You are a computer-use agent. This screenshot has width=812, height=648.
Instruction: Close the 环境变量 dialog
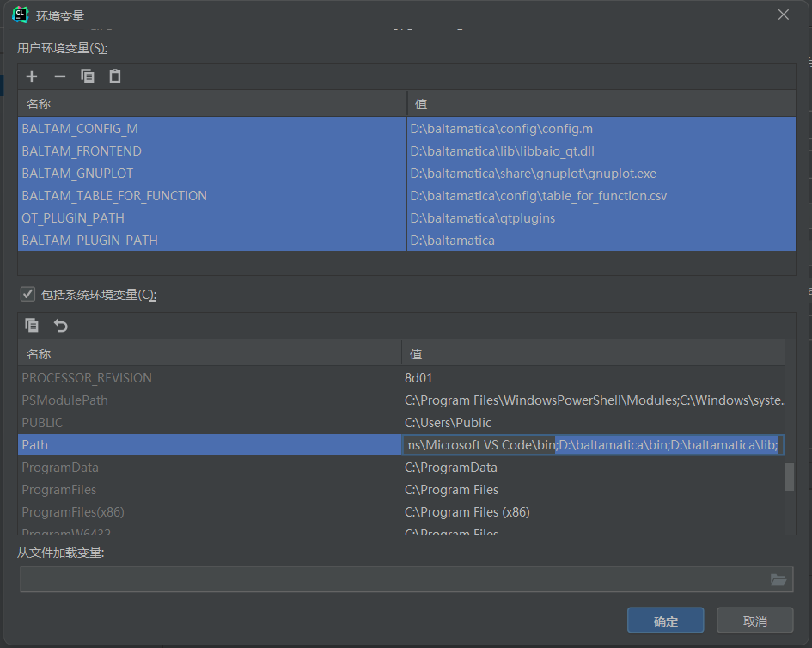click(783, 15)
